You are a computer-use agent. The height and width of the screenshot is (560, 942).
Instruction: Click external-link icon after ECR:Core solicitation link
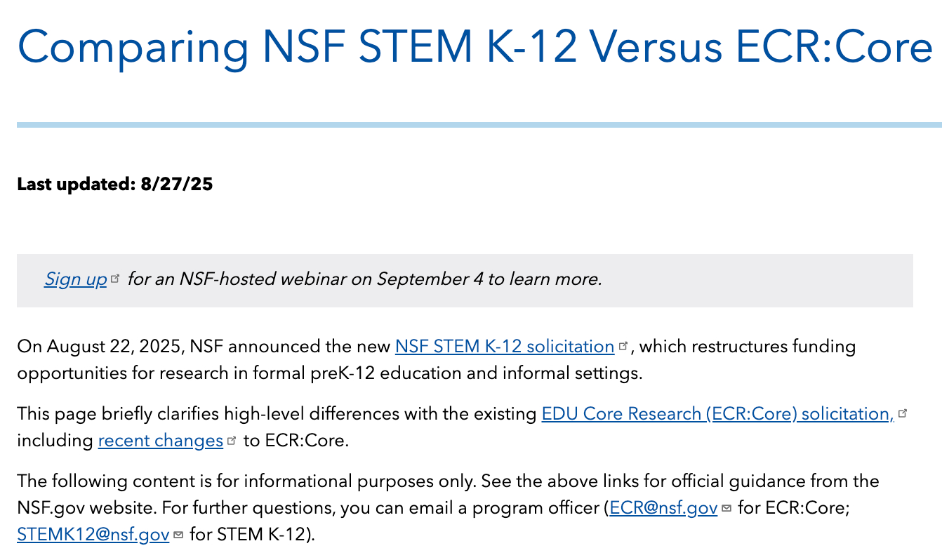pyautogui.click(x=903, y=413)
